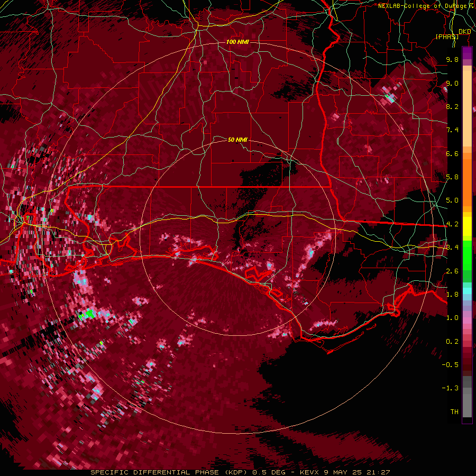Click the "2.6" color bar value

(x=452, y=271)
